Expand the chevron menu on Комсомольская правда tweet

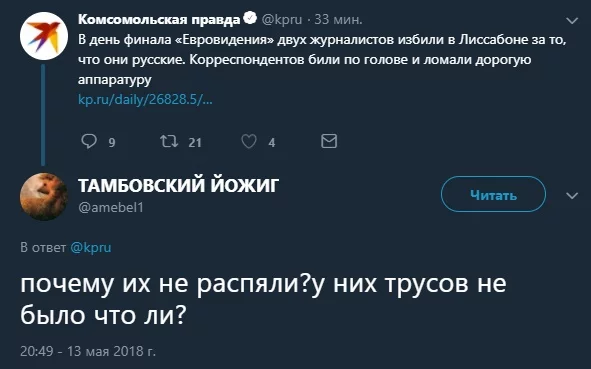click(572, 21)
